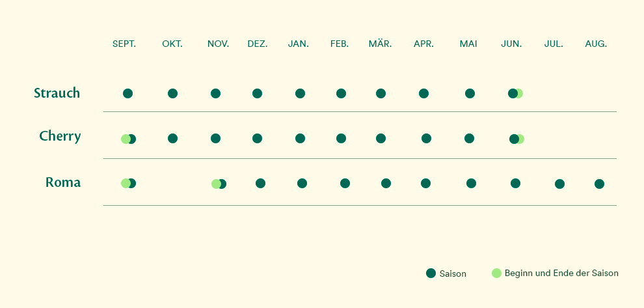The width and height of the screenshot is (644, 308).
Task: Select the Strauch dot for JAN.
Action: (301, 93)
